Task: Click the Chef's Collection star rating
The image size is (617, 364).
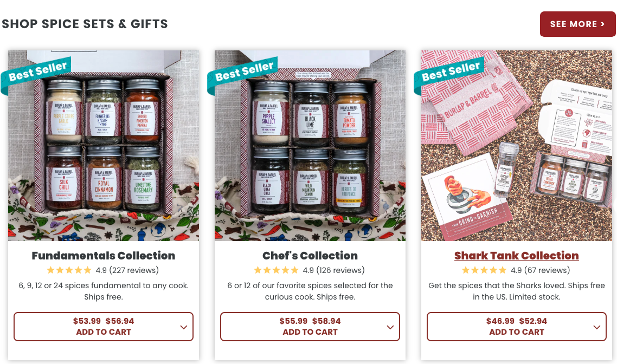Action: point(276,270)
